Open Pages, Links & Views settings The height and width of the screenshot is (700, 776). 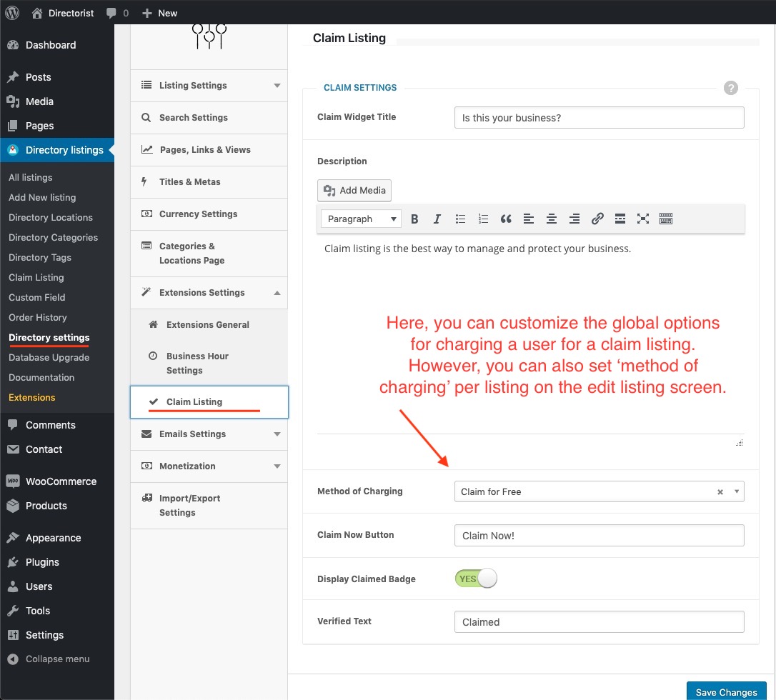pyautogui.click(x=209, y=150)
